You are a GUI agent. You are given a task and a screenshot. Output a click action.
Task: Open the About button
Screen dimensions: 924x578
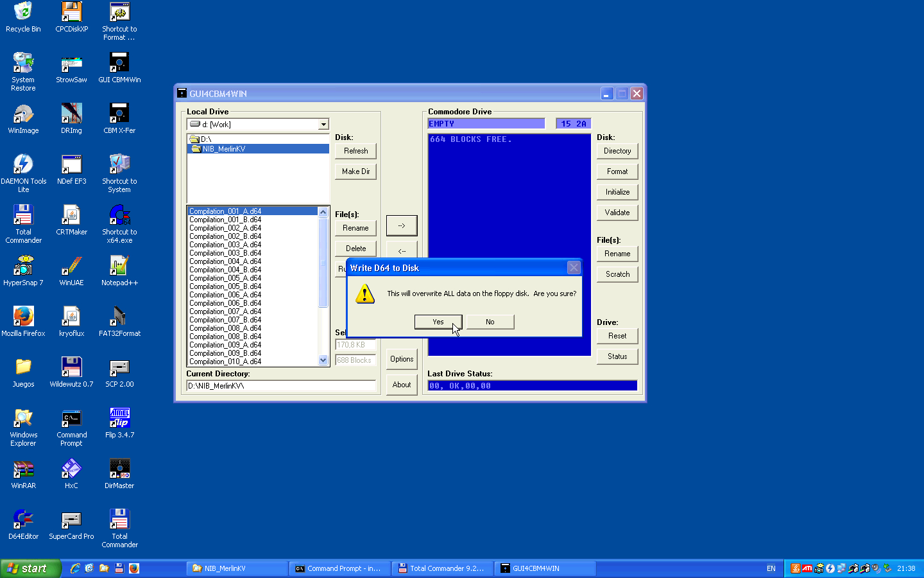coord(402,385)
